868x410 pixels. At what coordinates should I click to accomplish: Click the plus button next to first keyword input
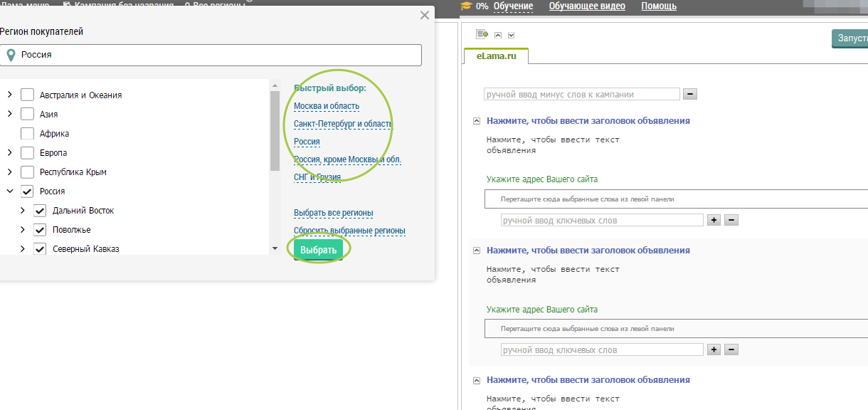pyautogui.click(x=714, y=220)
